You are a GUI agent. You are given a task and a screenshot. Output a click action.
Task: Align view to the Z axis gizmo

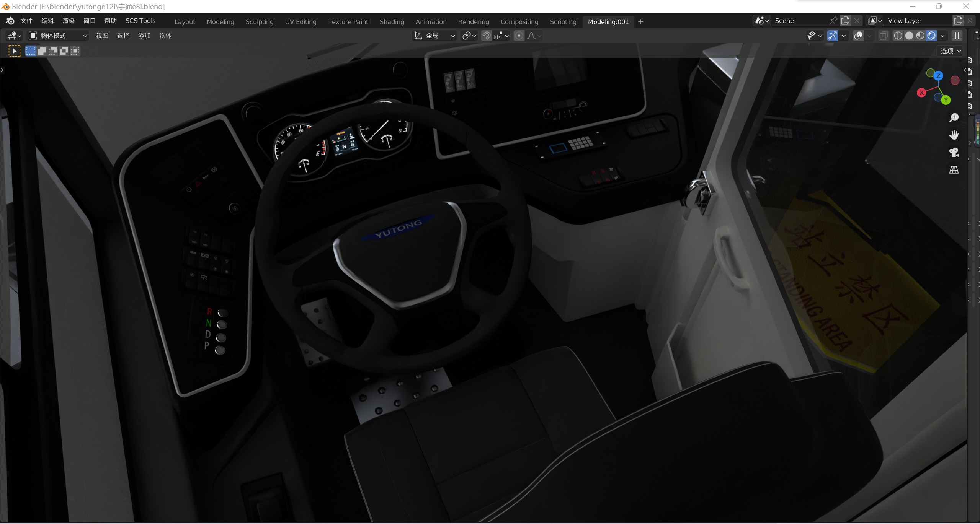click(x=938, y=76)
